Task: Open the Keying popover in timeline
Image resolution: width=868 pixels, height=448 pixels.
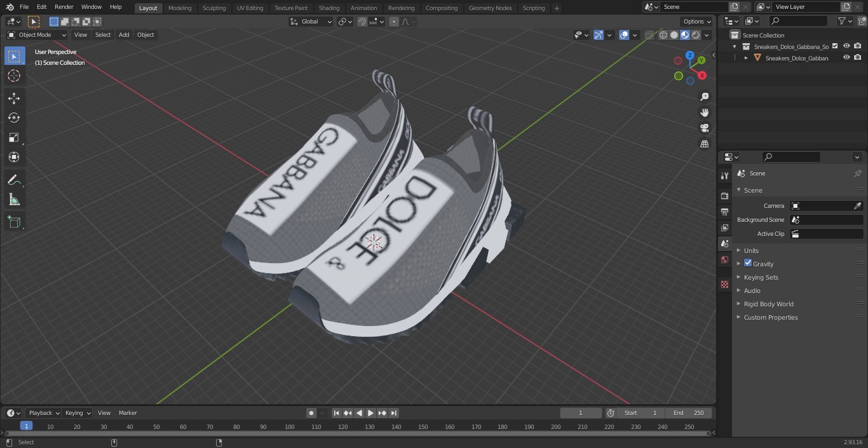Action: tap(78, 413)
